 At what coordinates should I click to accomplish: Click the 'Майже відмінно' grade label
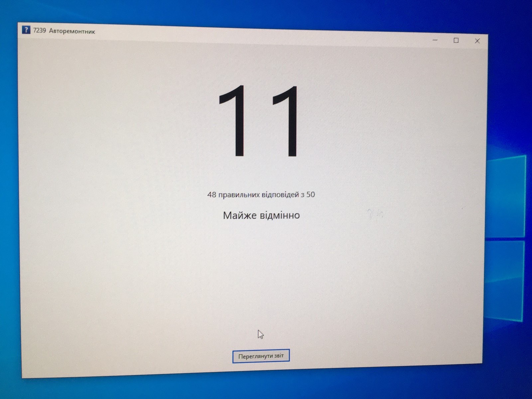[261, 215]
